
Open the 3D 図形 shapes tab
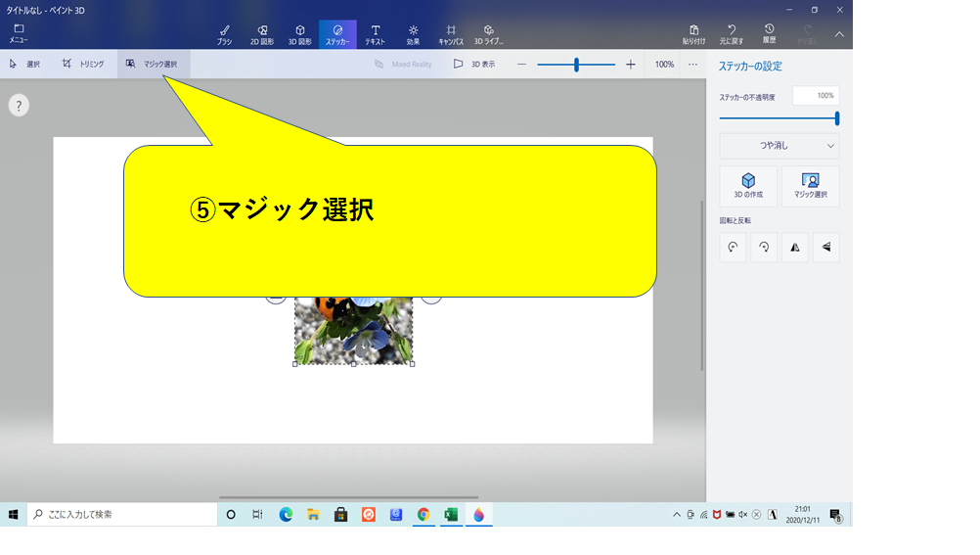[x=300, y=34]
